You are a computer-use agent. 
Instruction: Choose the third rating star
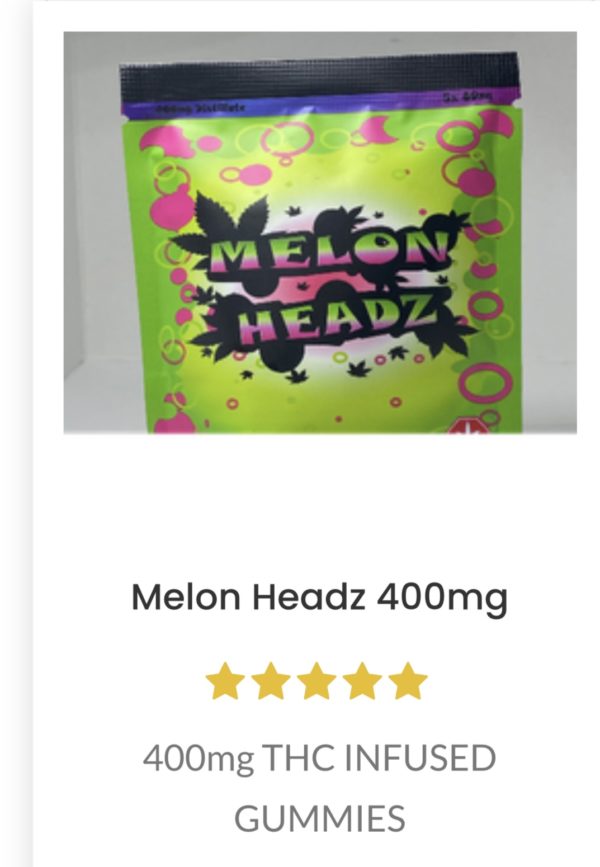(x=317, y=681)
